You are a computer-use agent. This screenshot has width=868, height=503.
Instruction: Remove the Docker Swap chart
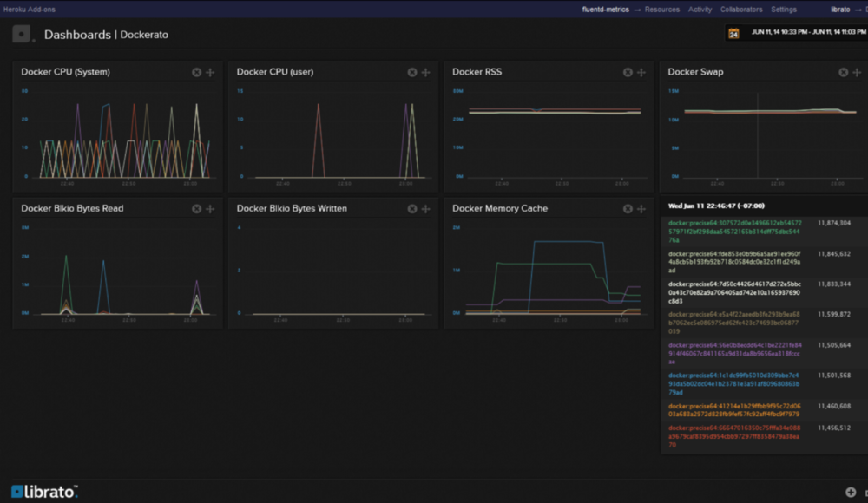pos(843,73)
